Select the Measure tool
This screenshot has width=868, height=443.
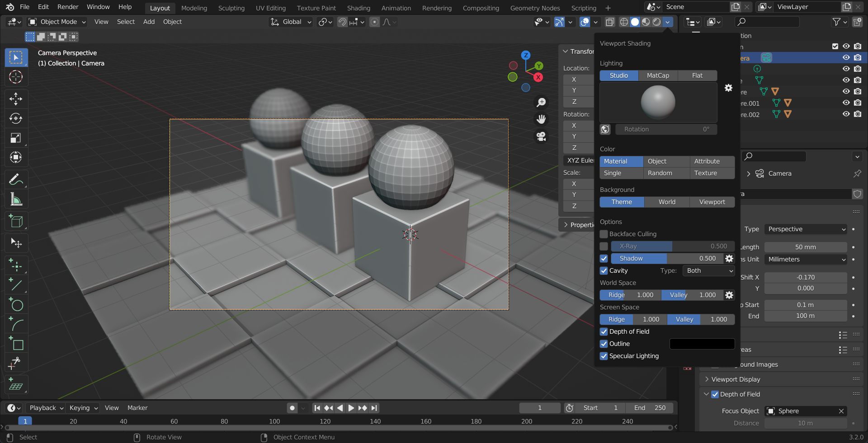16,199
